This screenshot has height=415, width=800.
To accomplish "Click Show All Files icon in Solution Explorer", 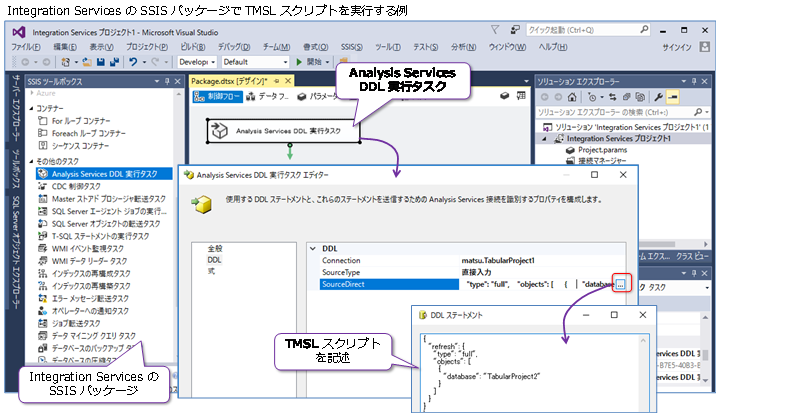I will tap(640, 97).
